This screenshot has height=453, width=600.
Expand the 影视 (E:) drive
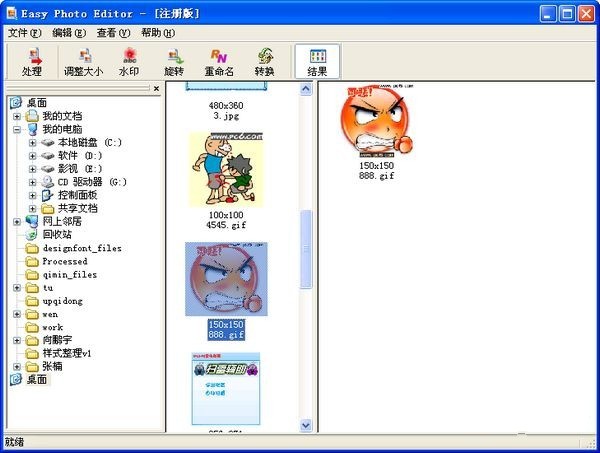click(33, 169)
